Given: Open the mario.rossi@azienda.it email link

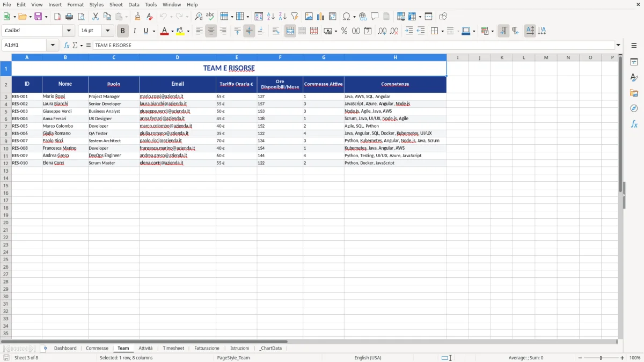Looking at the screenshot, I should [x=160, y=97].
